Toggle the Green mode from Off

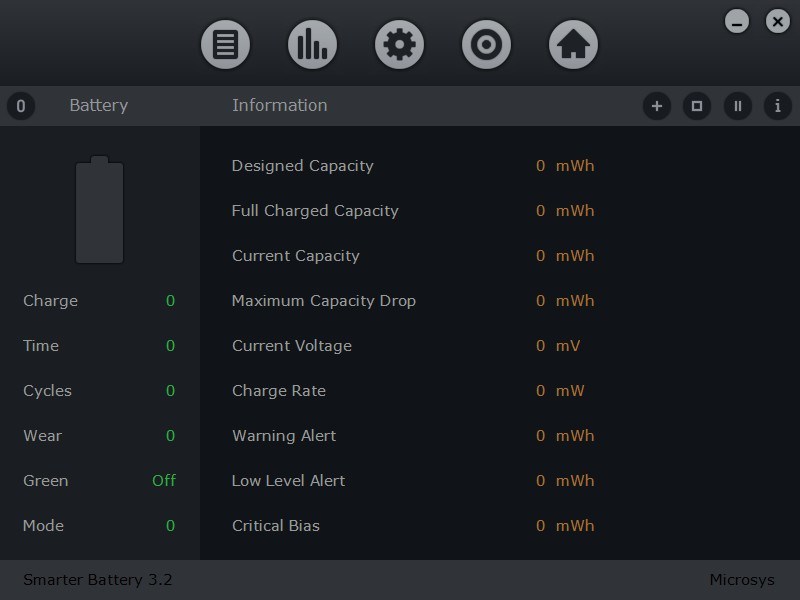click(x=167, y=481)
